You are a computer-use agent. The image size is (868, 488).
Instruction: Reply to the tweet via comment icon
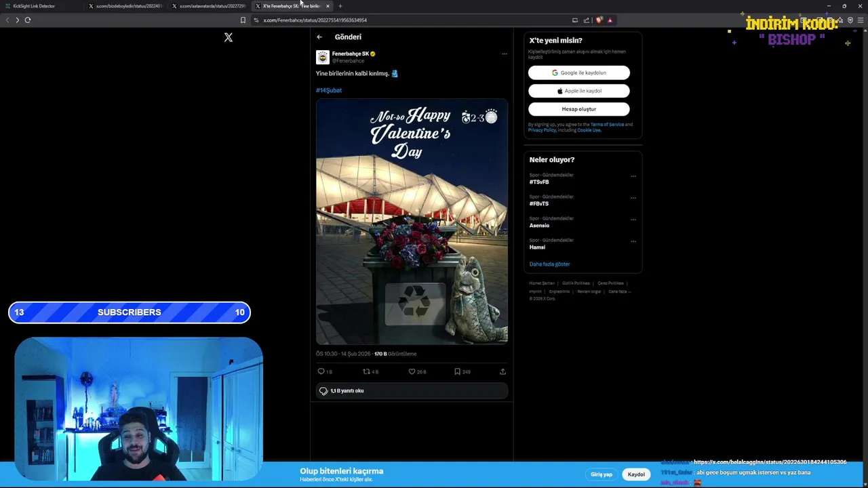tap(321, 371)
